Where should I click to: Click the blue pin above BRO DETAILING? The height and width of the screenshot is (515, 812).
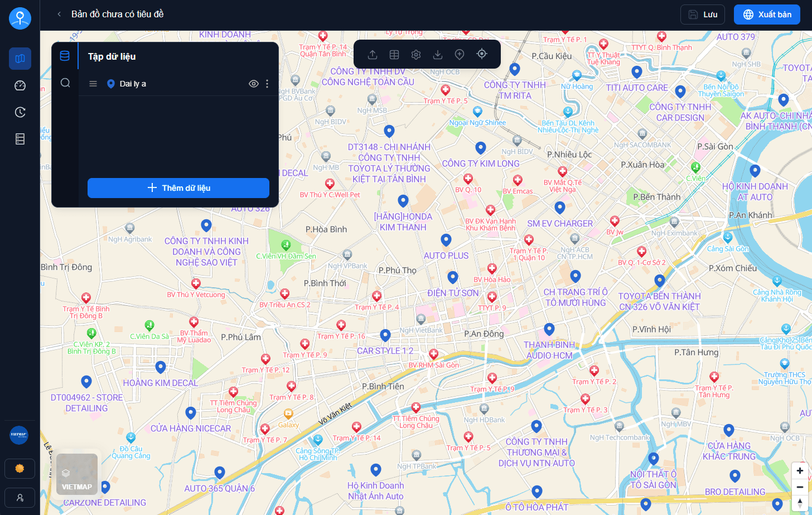point(735,476)
